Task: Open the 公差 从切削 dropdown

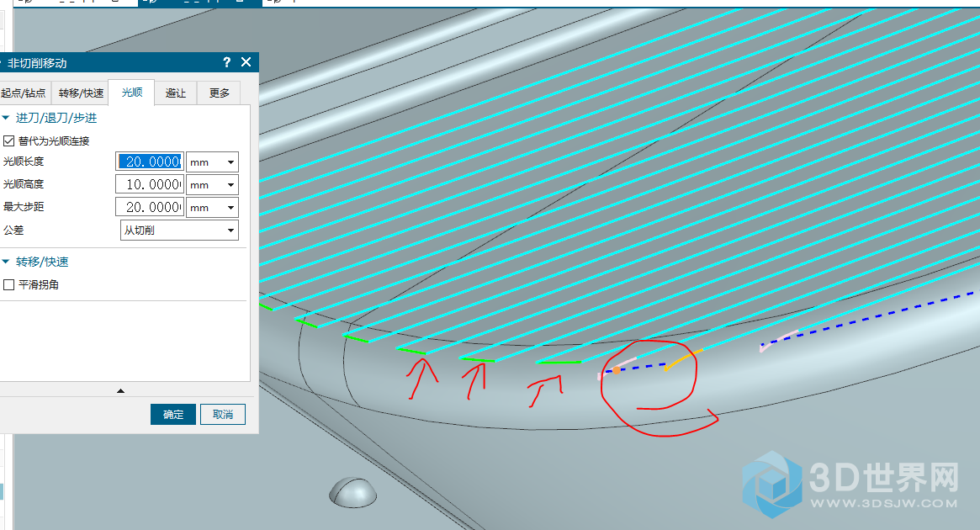Action: [179, 230]
